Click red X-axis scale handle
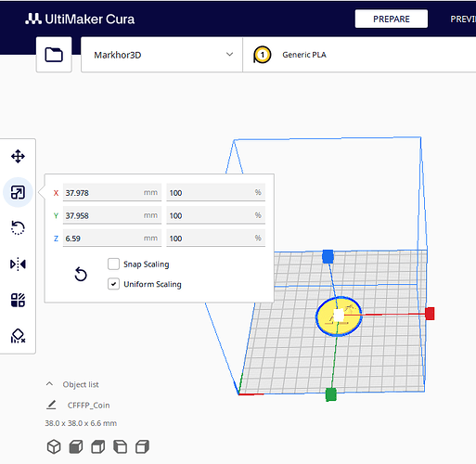The width and height of the screenshot is (476, 464). tap(430, 314)
